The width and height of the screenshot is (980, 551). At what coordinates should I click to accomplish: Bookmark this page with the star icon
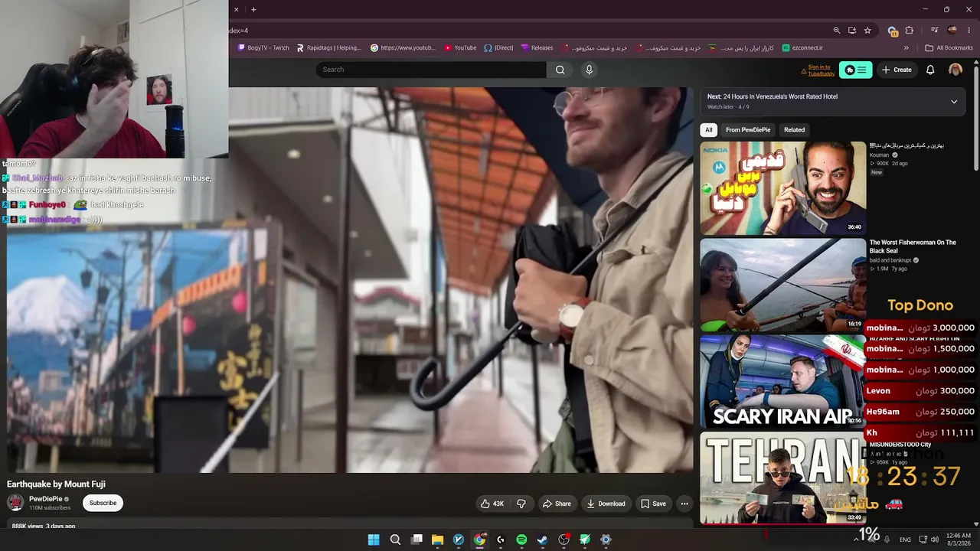867,31
